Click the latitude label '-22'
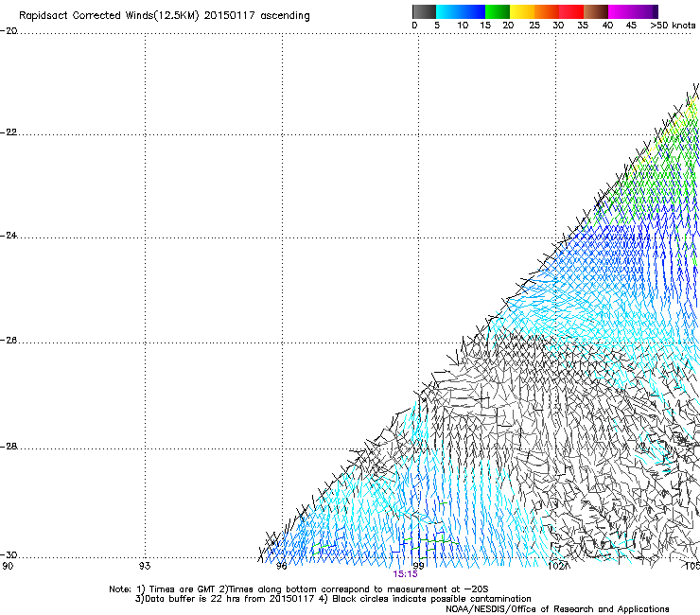700x615 pixels. point(9,132)
